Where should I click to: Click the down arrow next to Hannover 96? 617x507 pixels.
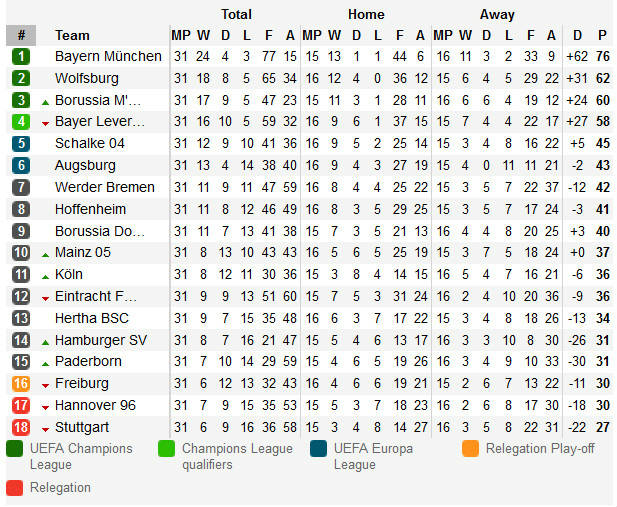click(x=45, y=406)
